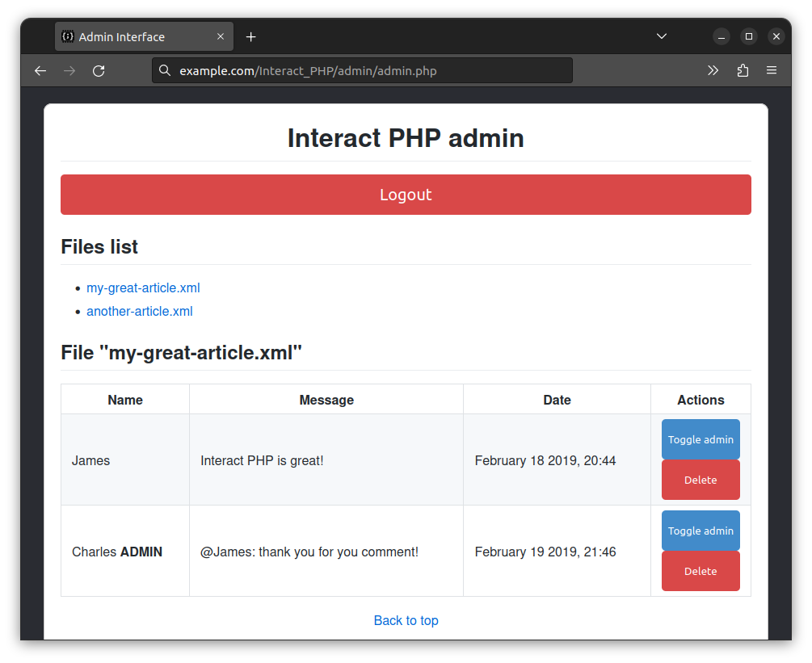Click the browser back arrow
Image resolution: width=812 pixels, height=663 pixels.
pos(40,70)
